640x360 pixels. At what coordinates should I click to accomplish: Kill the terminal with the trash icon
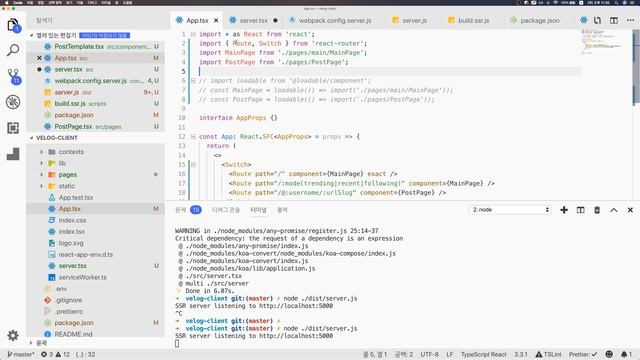click(x=597, y=210)
